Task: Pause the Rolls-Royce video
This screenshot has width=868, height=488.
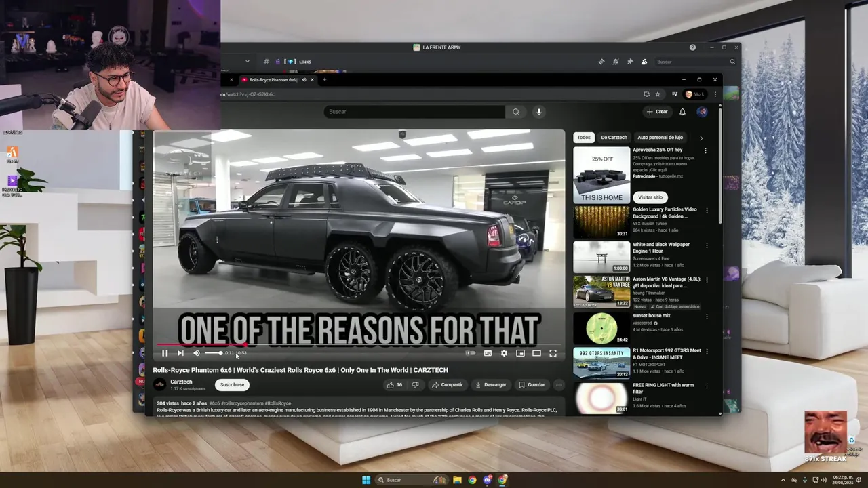Action: click(165, 353)
